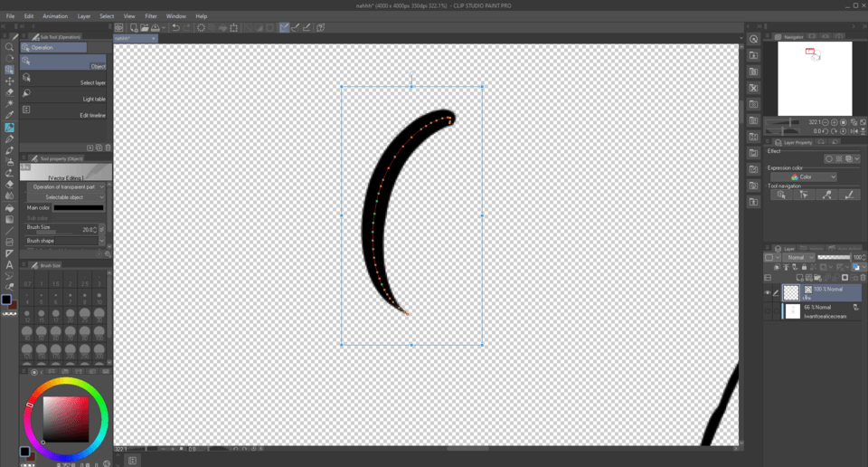868x467 pixels.
Task: Click the Navigator canvas thumbnail
Action: click(815, 79)
